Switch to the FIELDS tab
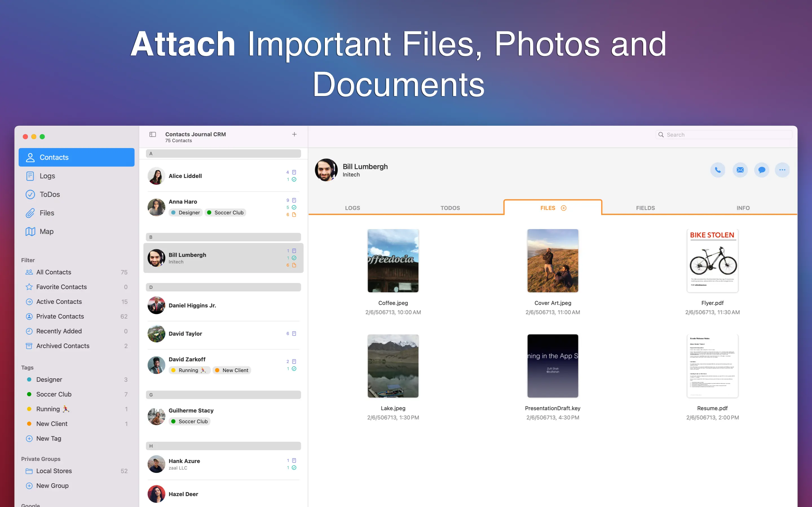 pyautogui.click(x=645, y=208)
